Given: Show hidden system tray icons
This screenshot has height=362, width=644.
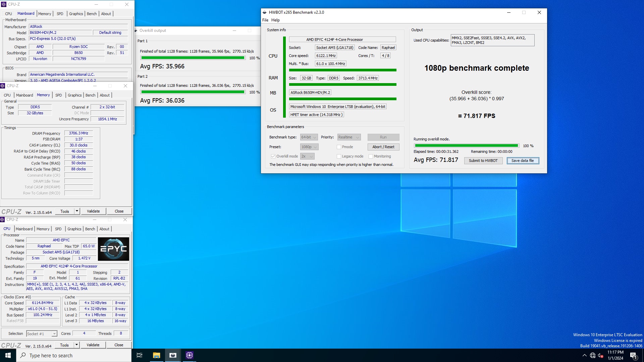Looking at the screenshot, I should click(x=584, y=355).
